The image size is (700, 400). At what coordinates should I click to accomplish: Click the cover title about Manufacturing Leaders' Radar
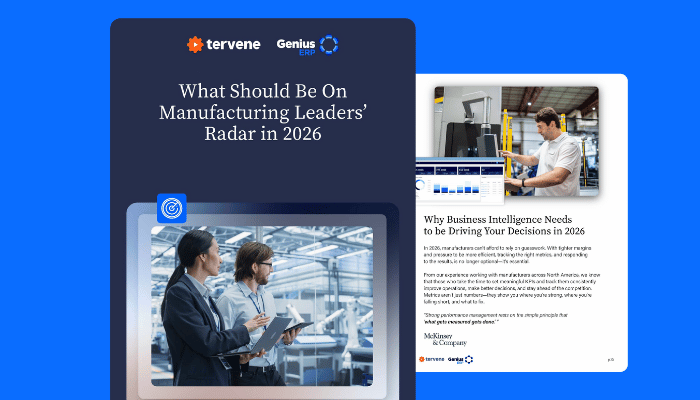pyautogui.click(x=262, y=111)
